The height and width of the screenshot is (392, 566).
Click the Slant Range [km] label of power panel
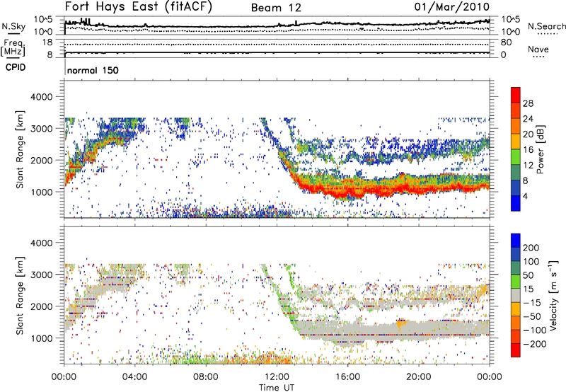(20, 149)
